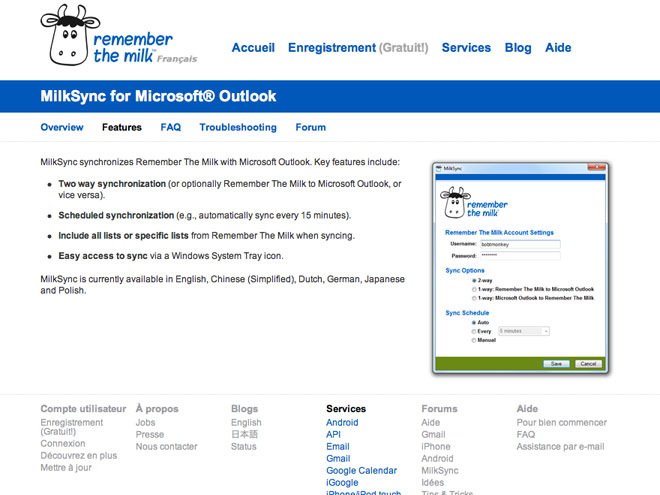This screenshot has height=495, width=660.
Task: Go to Enregistrement (Gratuit!) signup
Action: (358, 48)
